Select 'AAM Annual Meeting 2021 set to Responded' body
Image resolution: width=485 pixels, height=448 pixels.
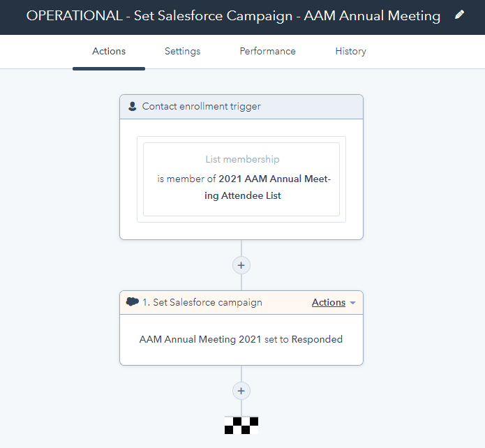pos(241,339)
